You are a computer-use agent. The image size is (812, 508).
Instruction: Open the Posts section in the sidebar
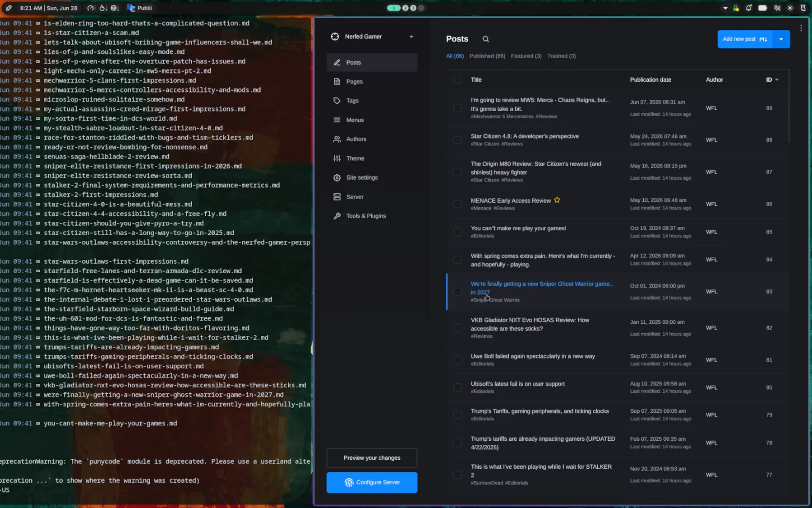pyautogui.click(x=372, y=62)
